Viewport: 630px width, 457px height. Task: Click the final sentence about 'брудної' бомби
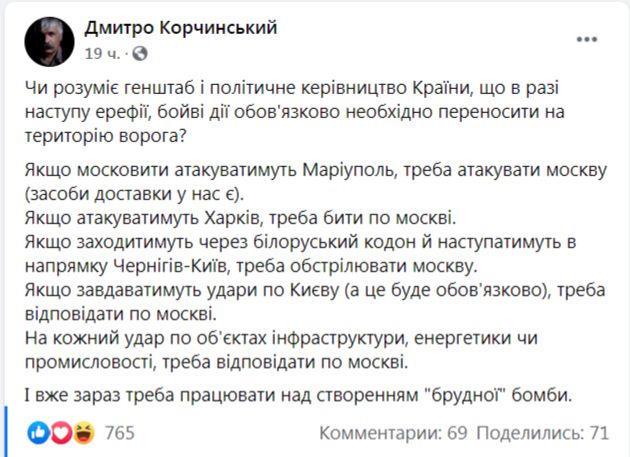click(300, 394)
